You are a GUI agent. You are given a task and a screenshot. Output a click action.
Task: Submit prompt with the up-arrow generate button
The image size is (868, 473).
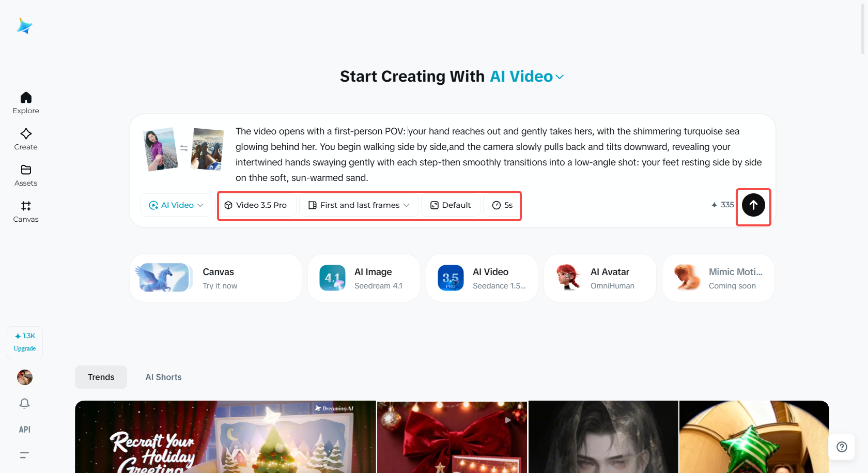[x=753, y=205]
